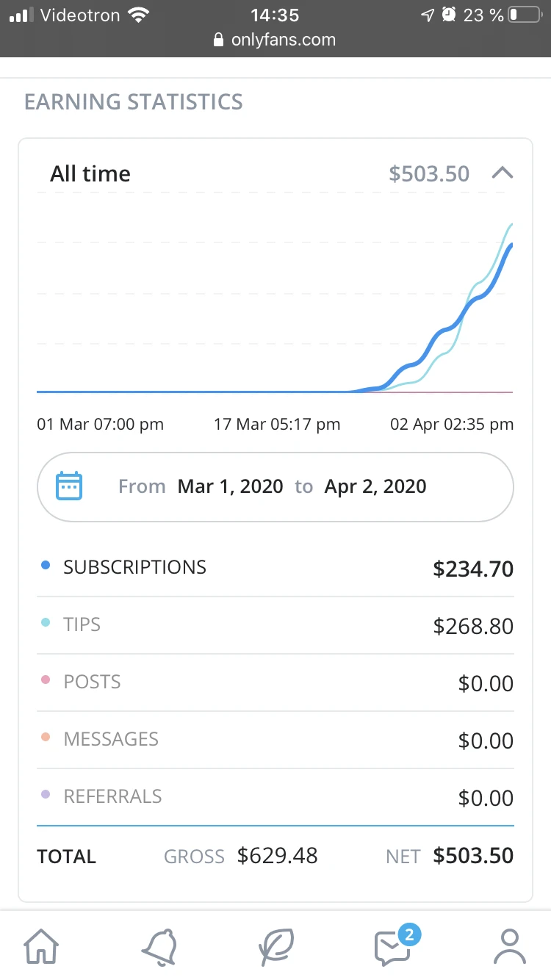Tap the leaf icon in bottom bar

[x=276, y=946]
